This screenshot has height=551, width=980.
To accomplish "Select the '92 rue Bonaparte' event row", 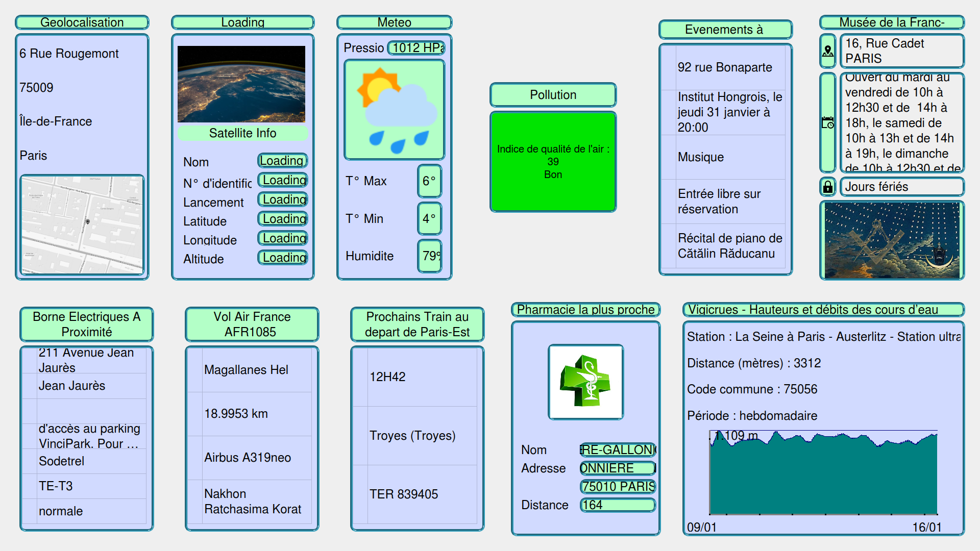I will pyautogui.click(x=723, y=67).
